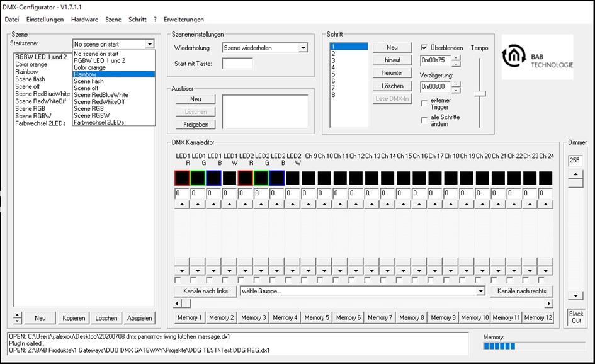The height and width of the screenshot is (364, 595).
Task: Open the Szene menu
Action: coord(113,20)
